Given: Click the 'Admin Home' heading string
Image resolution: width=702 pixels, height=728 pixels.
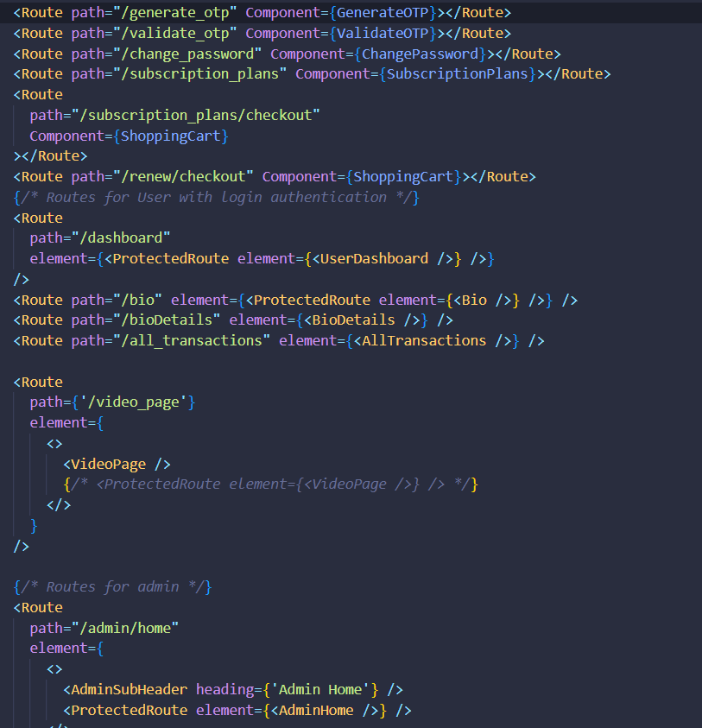Looking at the screenshot, I should pyautogui.click(x=328, y=689).
